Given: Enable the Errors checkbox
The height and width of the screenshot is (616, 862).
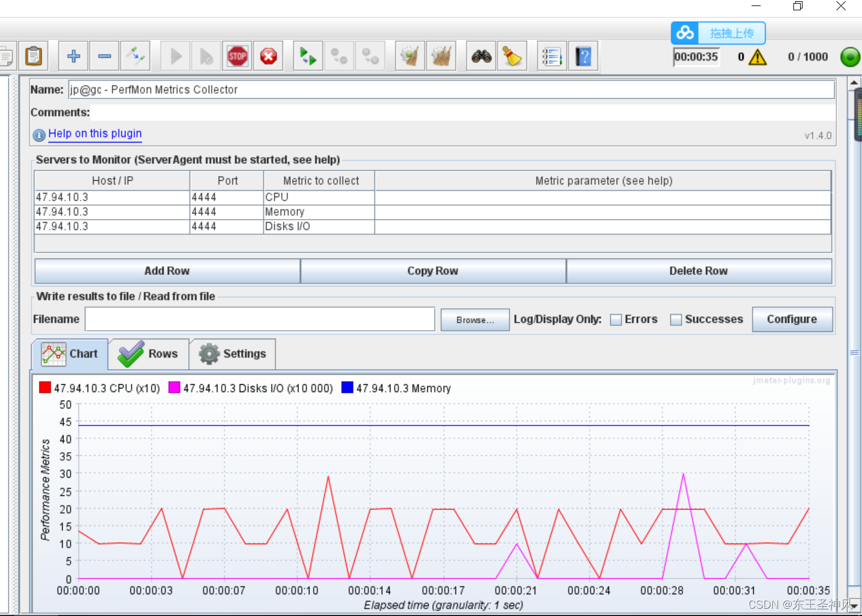Looking at the screenshot, I should click(x=616, y=320).
